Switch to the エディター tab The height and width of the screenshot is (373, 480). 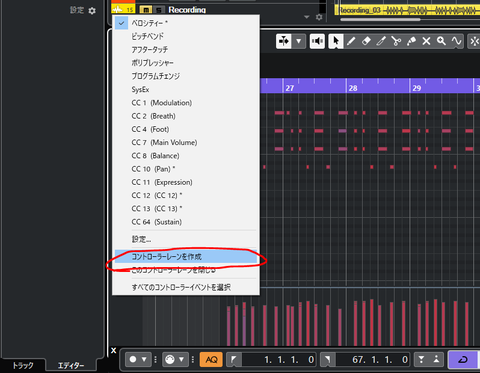pyautogui.click(x=71, y=366)
